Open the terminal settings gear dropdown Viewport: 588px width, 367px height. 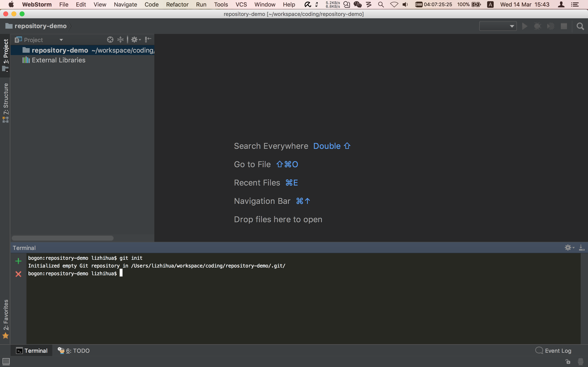point(570,248)
